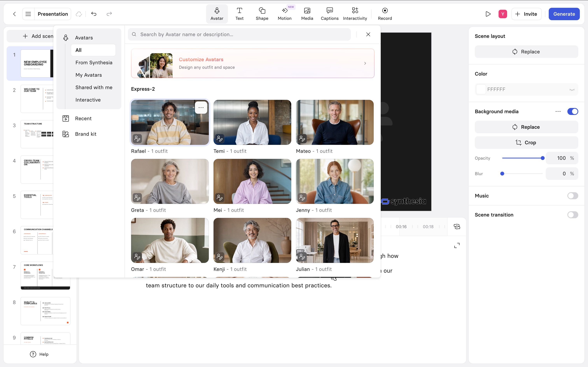Adjust the Opacity slider handle

[542, 158]
